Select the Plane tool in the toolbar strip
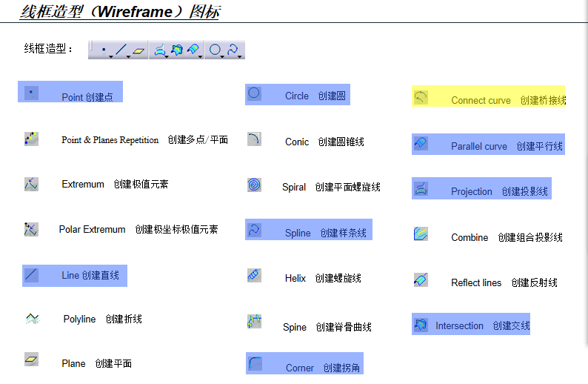This screenshot has height=384, width=588. pyautogui.click(x=138, y=51)
